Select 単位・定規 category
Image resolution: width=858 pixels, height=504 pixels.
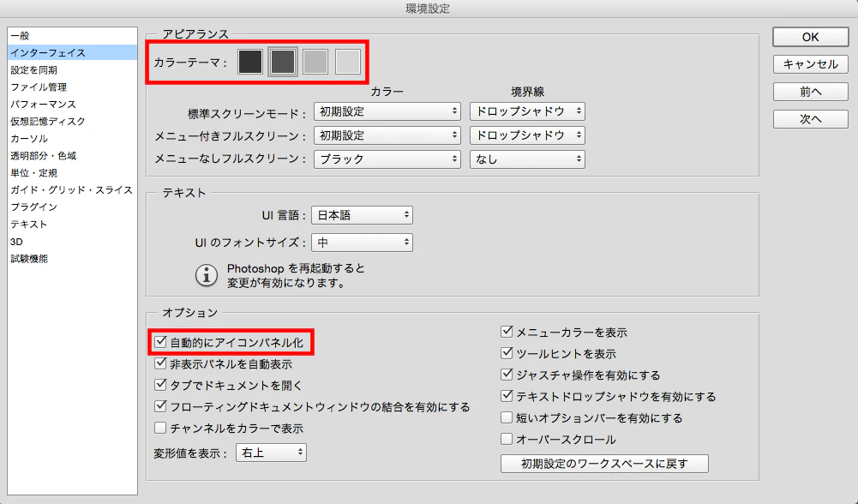point(72,173)
